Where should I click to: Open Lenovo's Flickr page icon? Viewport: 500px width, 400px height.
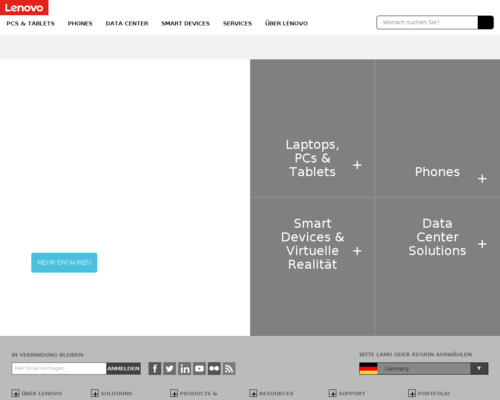pos(214,368)
